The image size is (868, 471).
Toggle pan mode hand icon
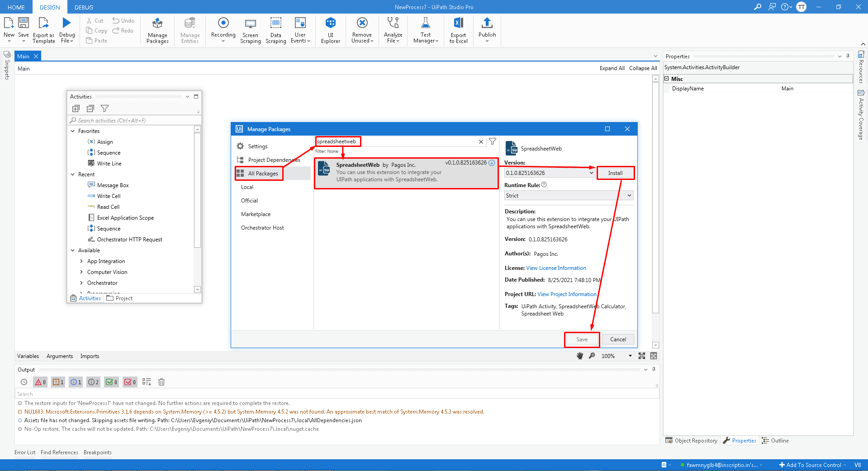[580, 356]
